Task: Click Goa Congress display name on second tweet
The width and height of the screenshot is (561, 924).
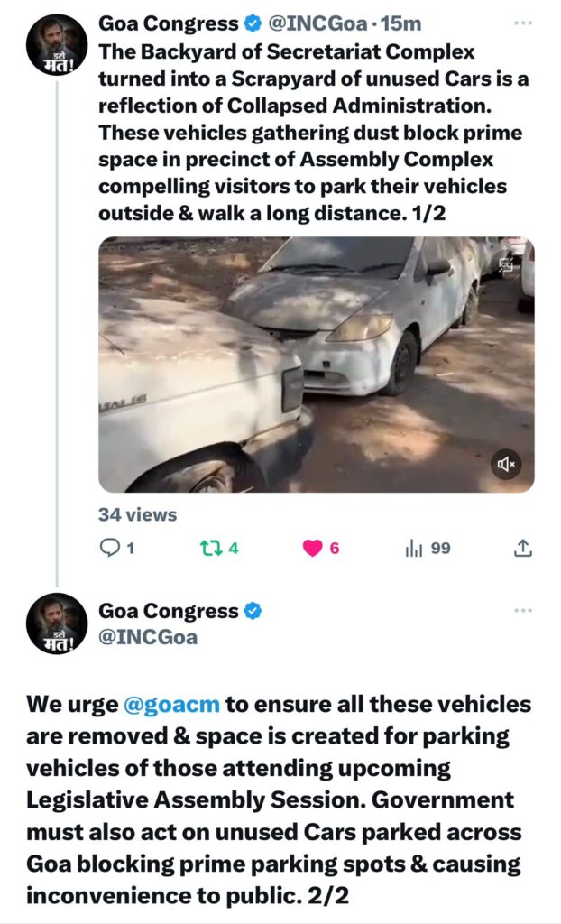Action: tap(169, 611)
